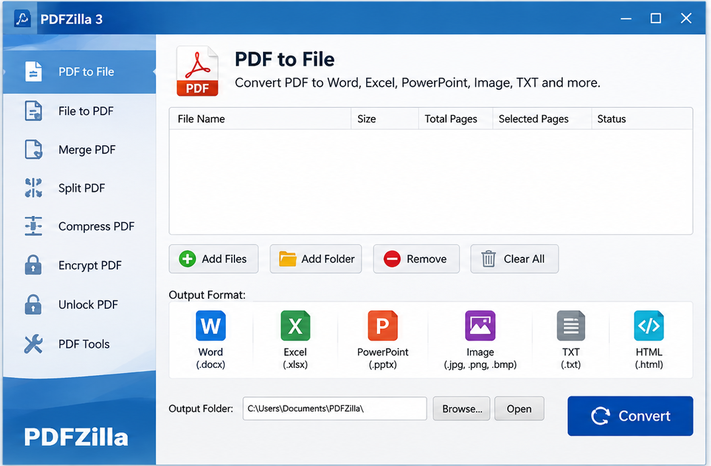711x466 pixels.
Task: Click the Encrypt PDF padlock icon
Action: click(33, 265)
